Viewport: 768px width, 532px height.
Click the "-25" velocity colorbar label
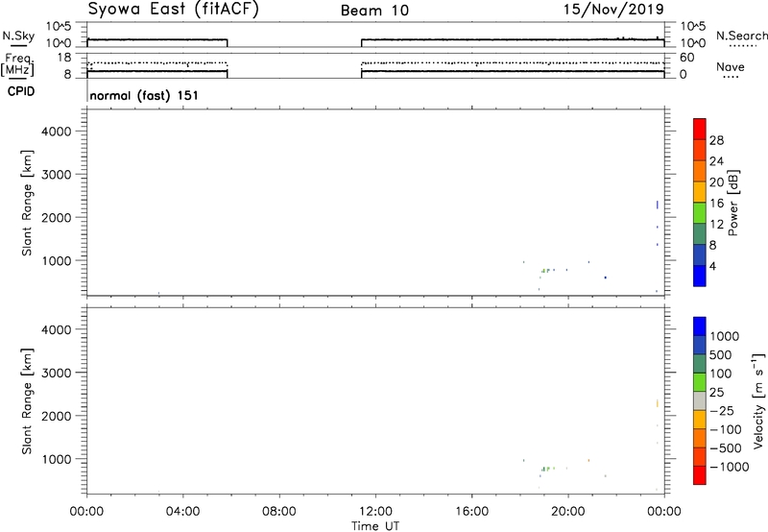(x=722, y=410)
